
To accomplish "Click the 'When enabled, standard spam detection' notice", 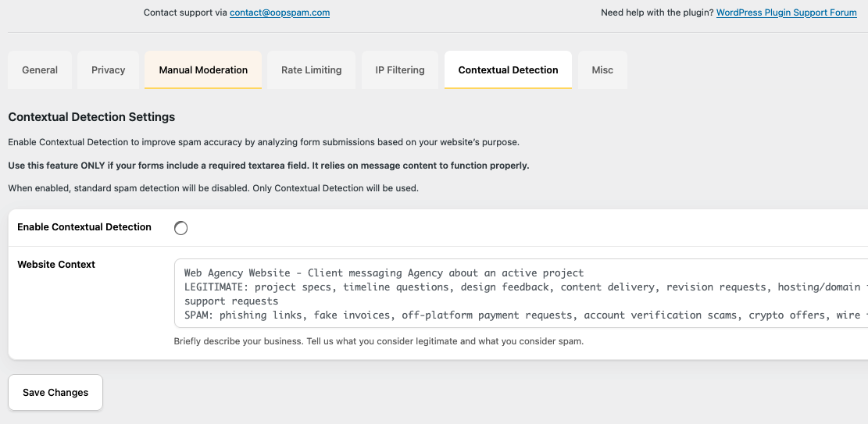I will click(213, 188).
